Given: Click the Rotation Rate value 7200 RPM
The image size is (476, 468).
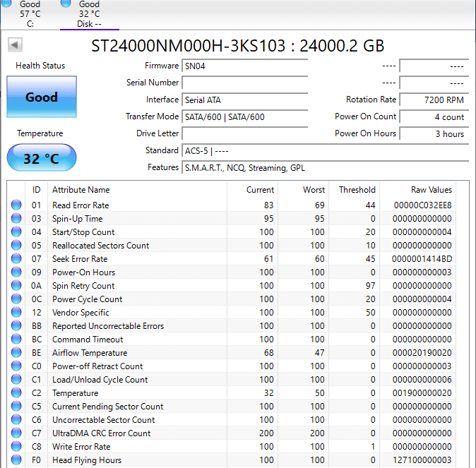Looking at the screenshot, I should (434, 100).
